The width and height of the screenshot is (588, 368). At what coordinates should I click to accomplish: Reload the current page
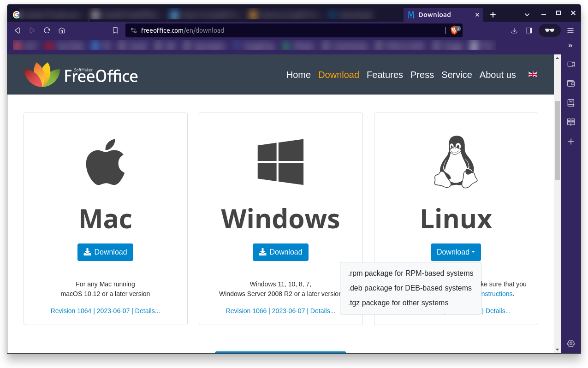[x=47, y=30]
